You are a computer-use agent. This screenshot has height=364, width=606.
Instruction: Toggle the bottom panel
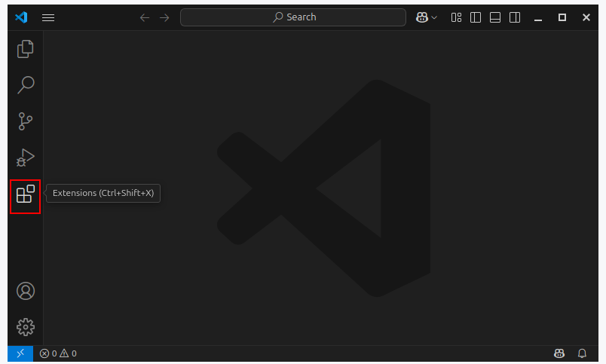tap(495, 17)
